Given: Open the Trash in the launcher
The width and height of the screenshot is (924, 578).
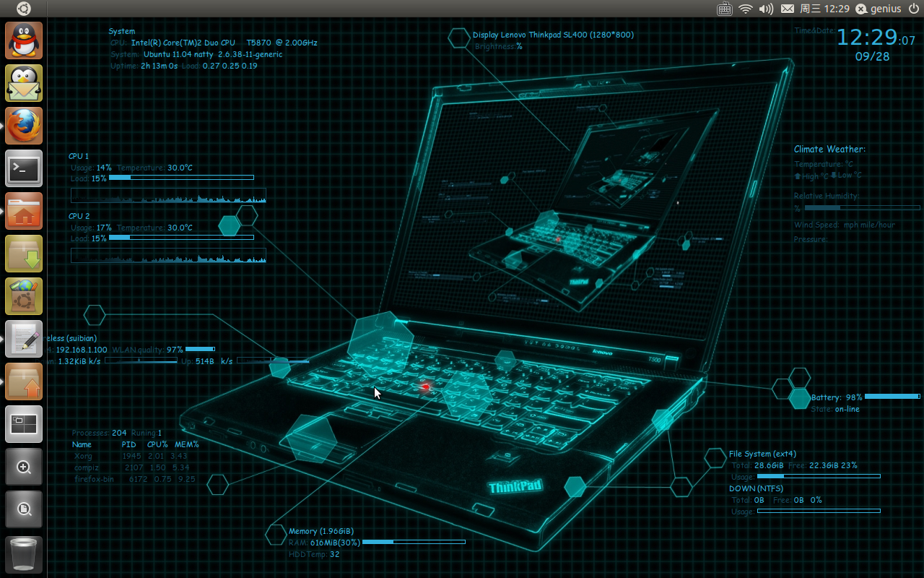Looking at the screenshot, I should pos(24,554).
